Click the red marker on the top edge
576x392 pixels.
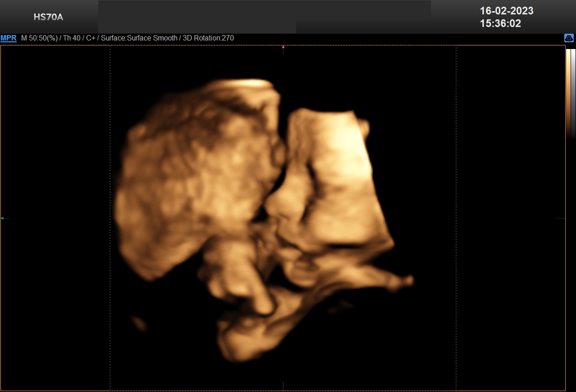click(x=283, y=47)
